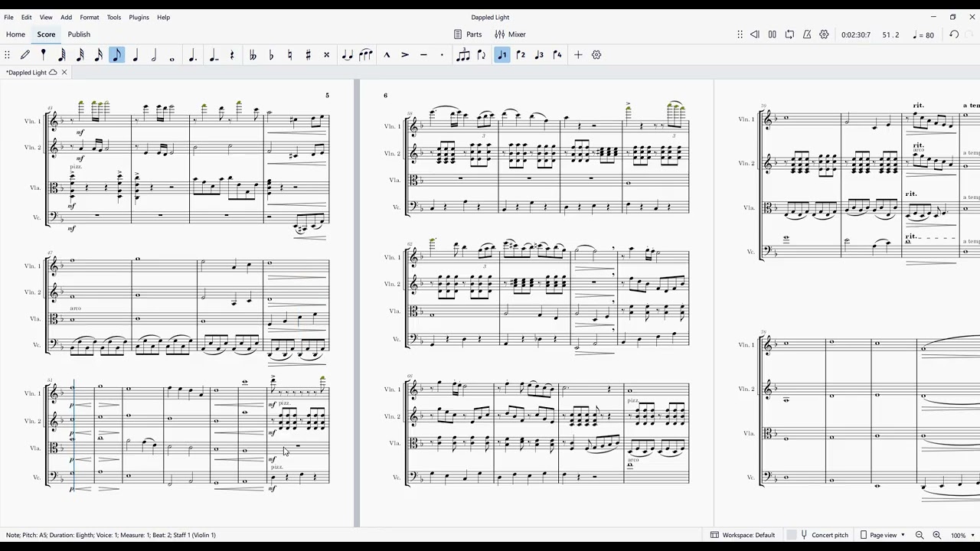Toggle rest input
Screen dimensions: 980x551
click(x=232, y=55)
